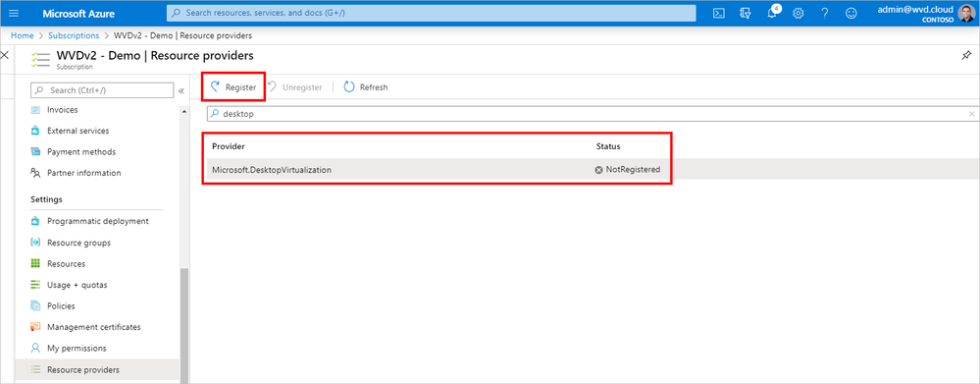Sort by the Status column header

(608, 146)
